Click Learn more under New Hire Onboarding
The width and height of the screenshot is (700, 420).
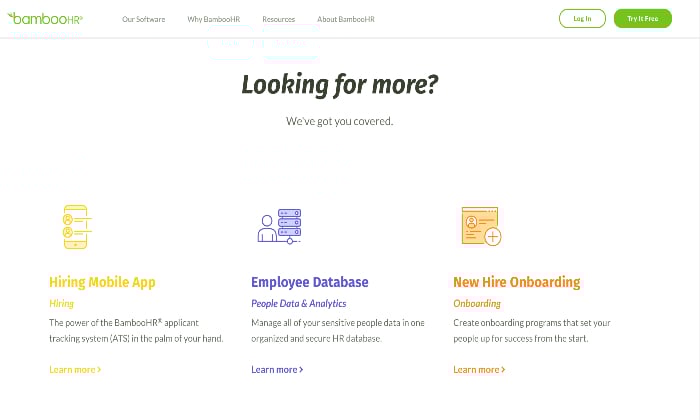479,370
